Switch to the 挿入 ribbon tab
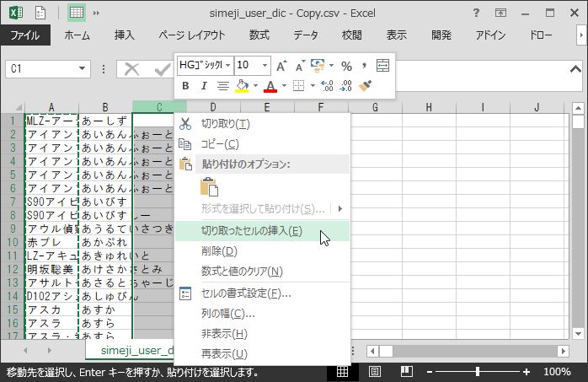This screenshot has width=588, height=382. [x=124, y=35]
